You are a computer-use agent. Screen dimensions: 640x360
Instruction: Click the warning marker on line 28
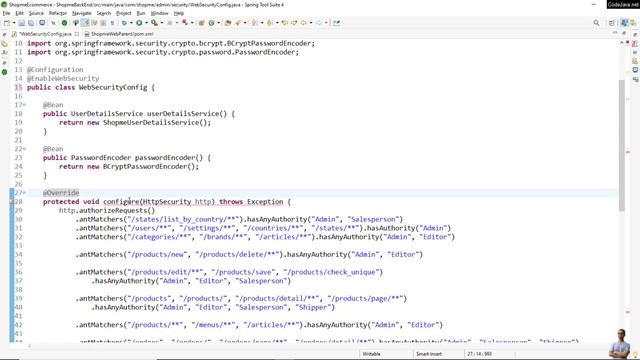[12, 202]
